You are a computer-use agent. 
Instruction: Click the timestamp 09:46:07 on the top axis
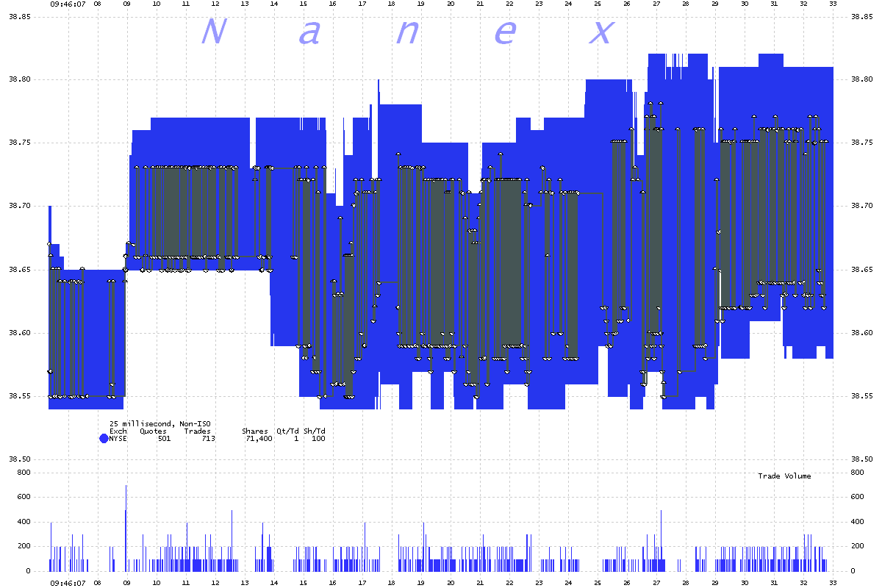pos(66,5)
